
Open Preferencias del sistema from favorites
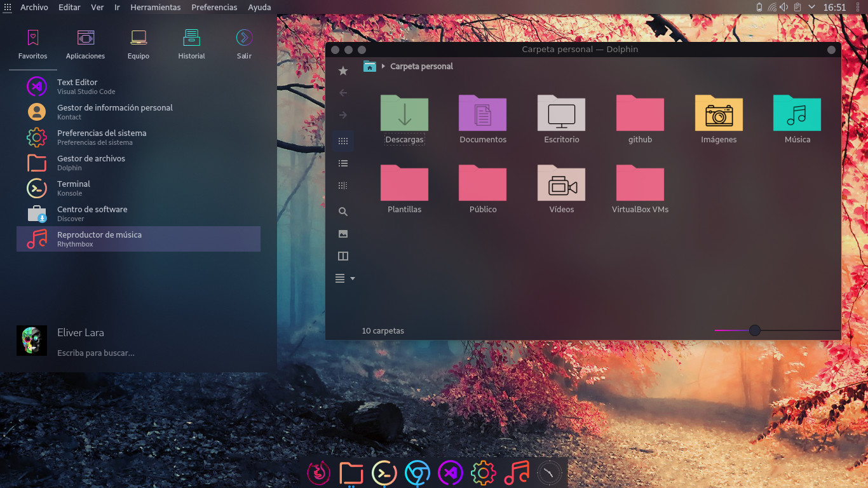point(102,137)
